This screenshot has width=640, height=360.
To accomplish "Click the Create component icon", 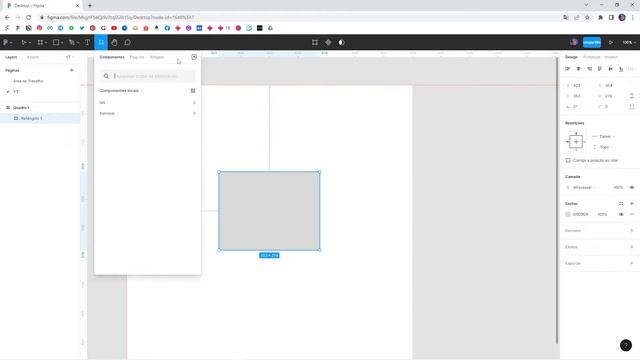I will coord(328,42).
